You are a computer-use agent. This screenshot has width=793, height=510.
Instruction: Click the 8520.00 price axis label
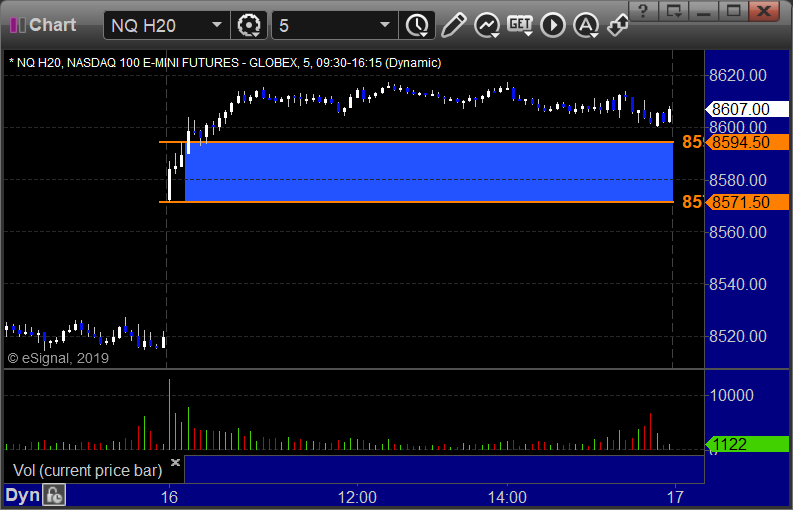click(737, 336)
